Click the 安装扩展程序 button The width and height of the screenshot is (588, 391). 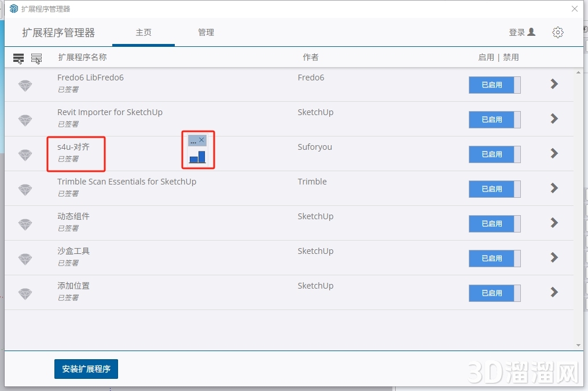(86, 369)
